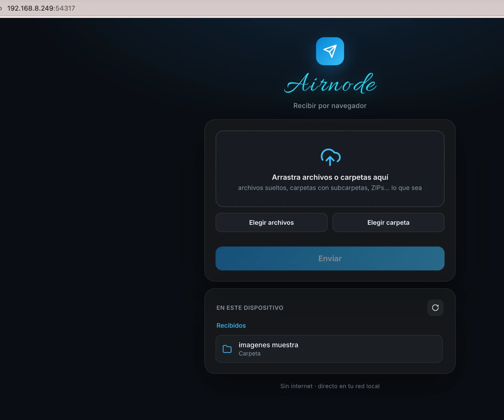This screenshot has width=504, height=420.
Task: Click the 'Recibir por navegador' subtitle
Action: 330,106
